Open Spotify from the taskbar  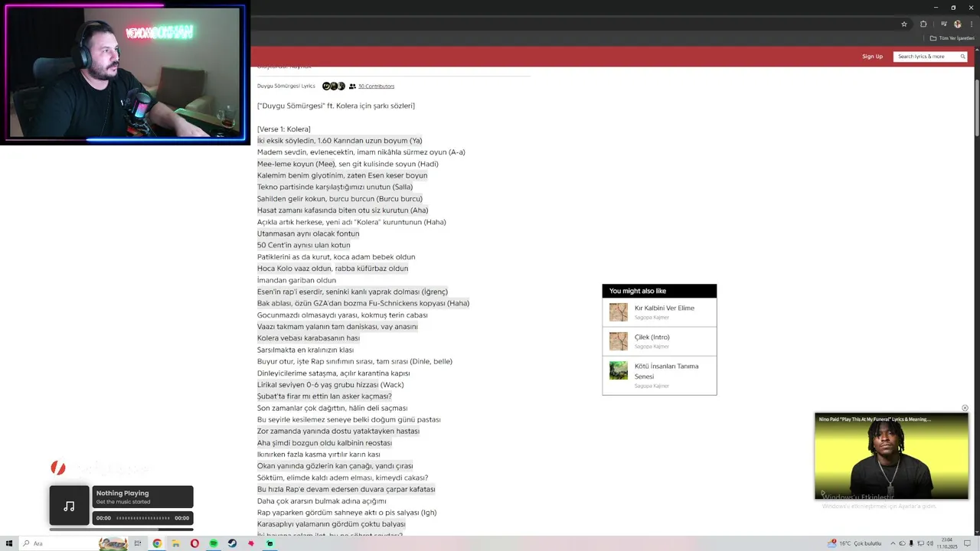point(214,543)
